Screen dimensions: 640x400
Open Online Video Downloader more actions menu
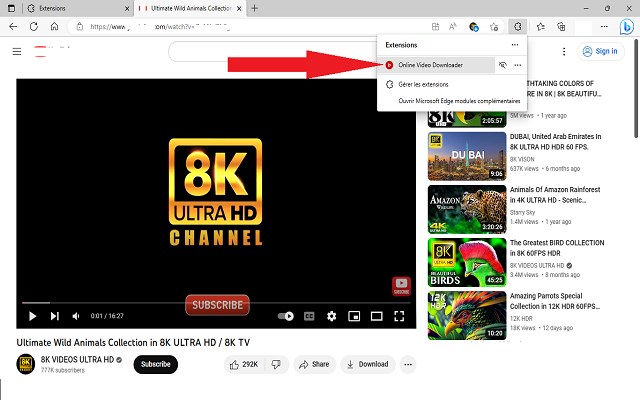pyautogui.click(x=518, y=65)
